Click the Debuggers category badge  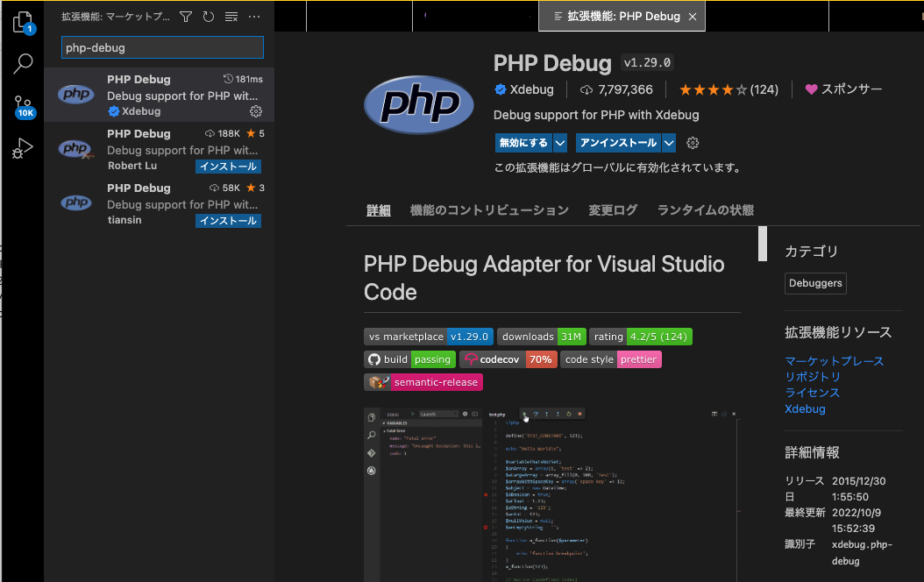point(815,282)
